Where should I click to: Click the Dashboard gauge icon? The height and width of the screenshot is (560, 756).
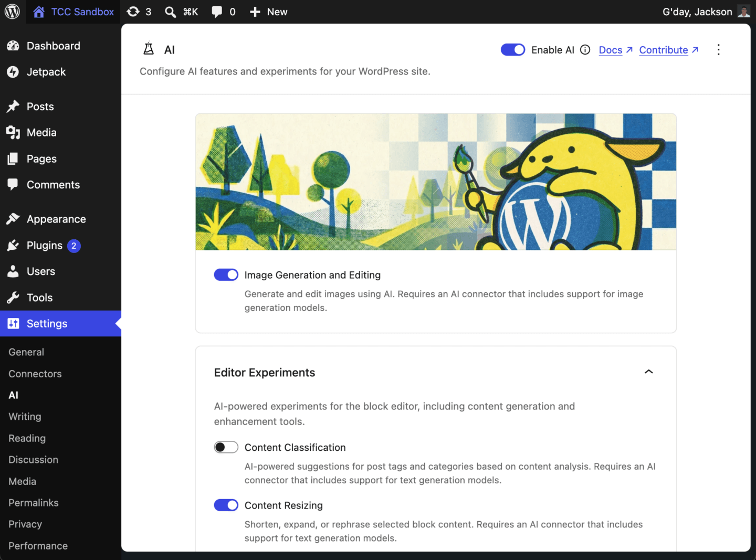13,46
